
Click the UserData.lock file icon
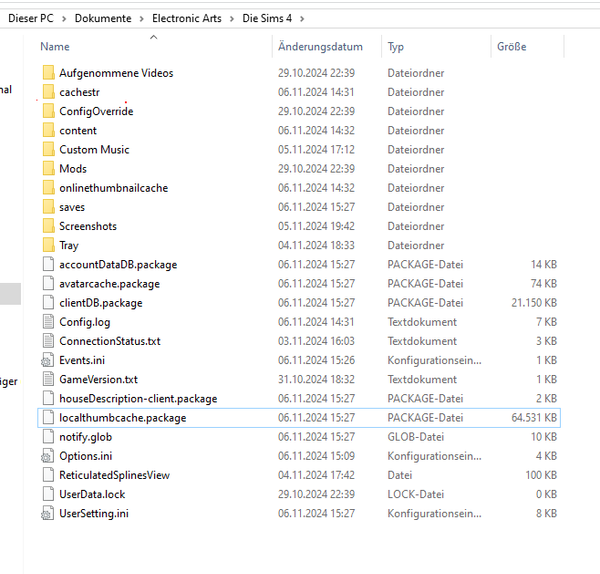point(48,494)
